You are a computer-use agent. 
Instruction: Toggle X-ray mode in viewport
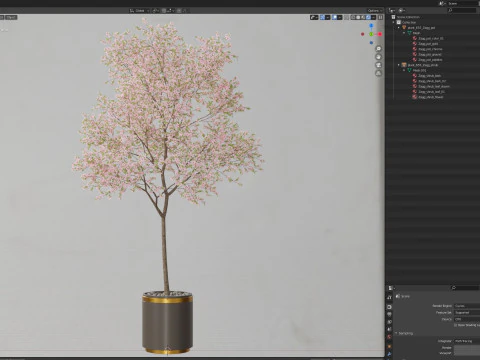pyautogui.click(x=347, y=17)
